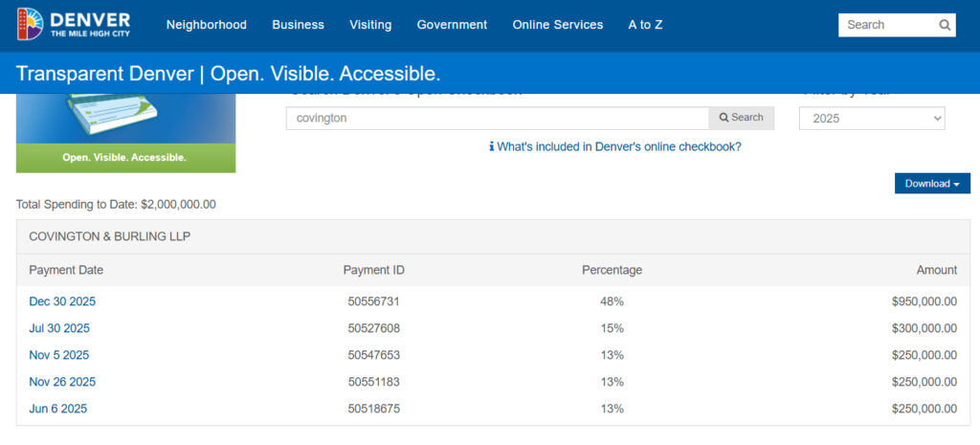Select payment ID 50527608
The width and height of the screenshot is (980, 445).
tap(374, 328)
